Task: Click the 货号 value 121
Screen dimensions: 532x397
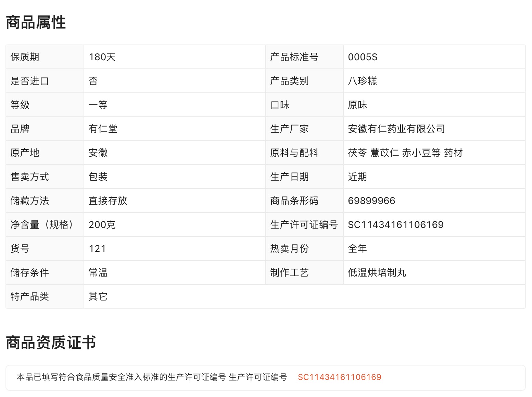Action: pos(97,248)
